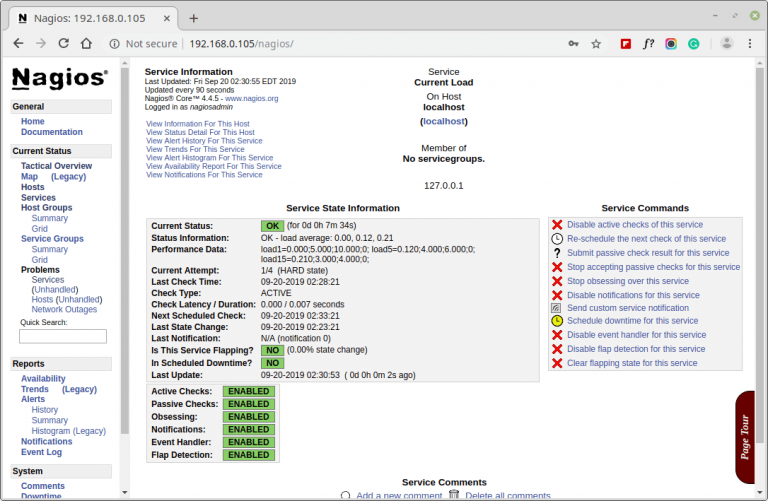
Task: Click the clock icon for Re-schedule next check
Action: pos(557,239)
